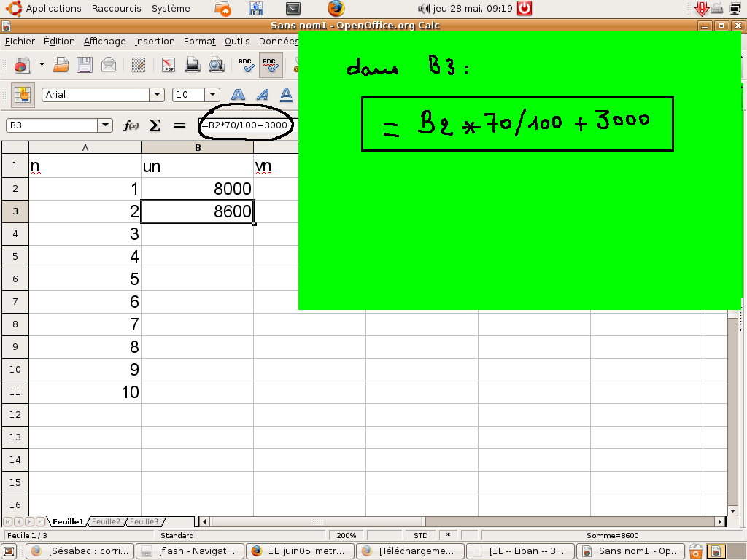Toggle Edit File mode
Image resolution: width=747 pixels, height=560 pixels.
[138, 66]
